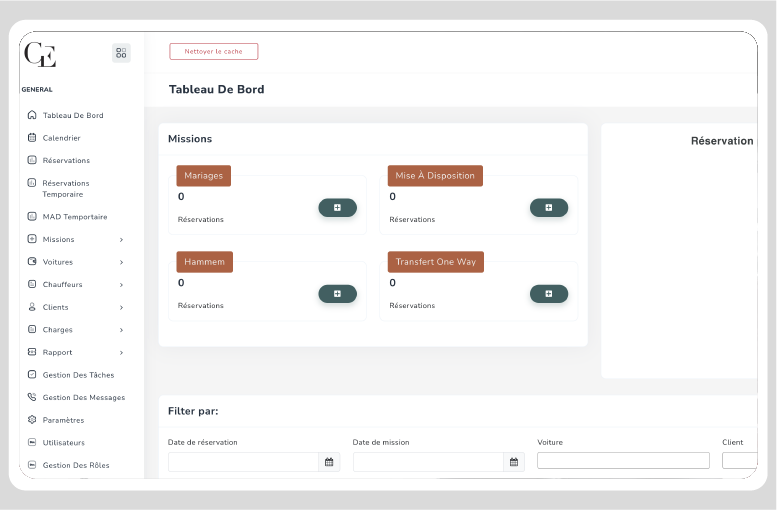Focus the Date de réservation input field
The image size is (777, 510).
click(x=243, y=462)
